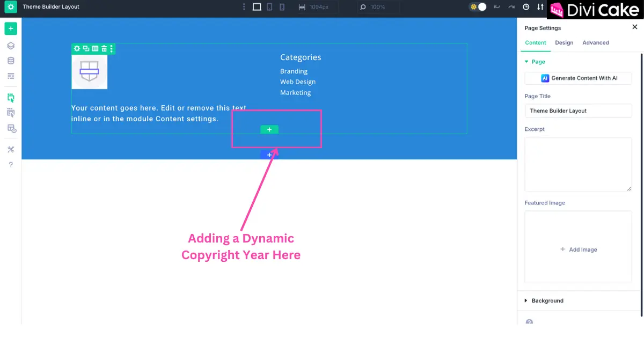Screen dimensions: 644x338
Task: Switch to tablet view icon
Action: [269, 7]
